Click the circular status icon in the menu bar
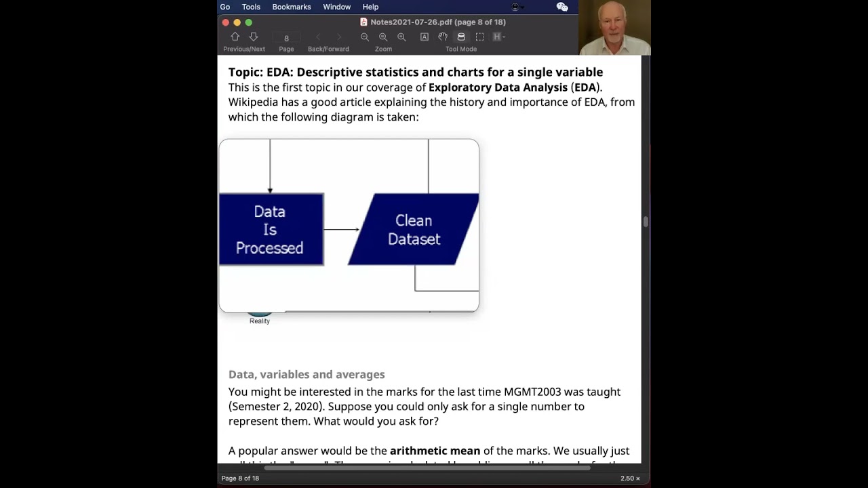Screen dimensions: 868x488 click(x=515, y=7)
